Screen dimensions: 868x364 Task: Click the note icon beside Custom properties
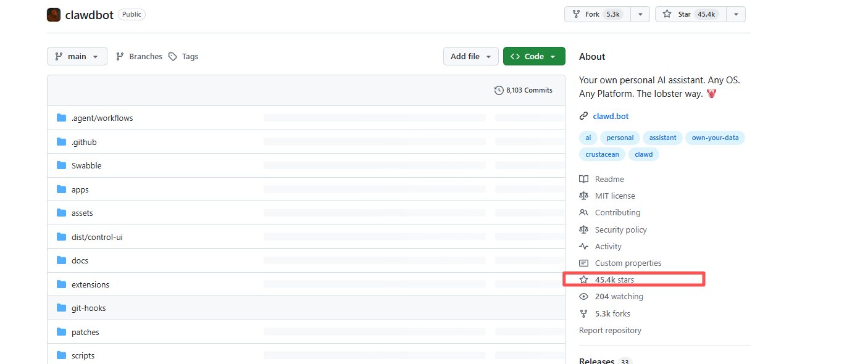(x=583, y=263)
